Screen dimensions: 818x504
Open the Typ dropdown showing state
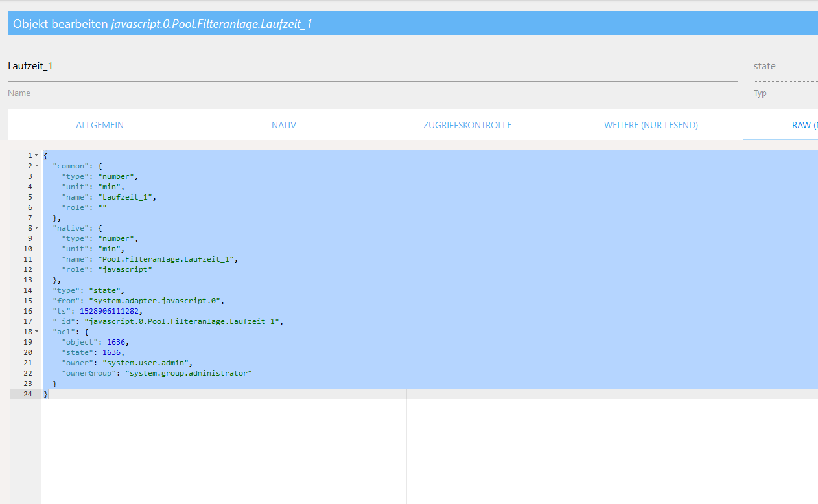click(x=785, y=66)
